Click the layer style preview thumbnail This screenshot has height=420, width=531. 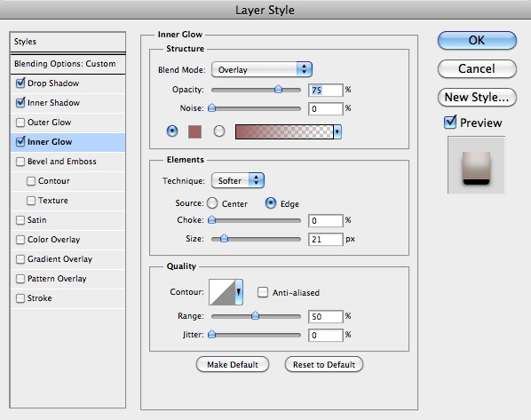476,164
